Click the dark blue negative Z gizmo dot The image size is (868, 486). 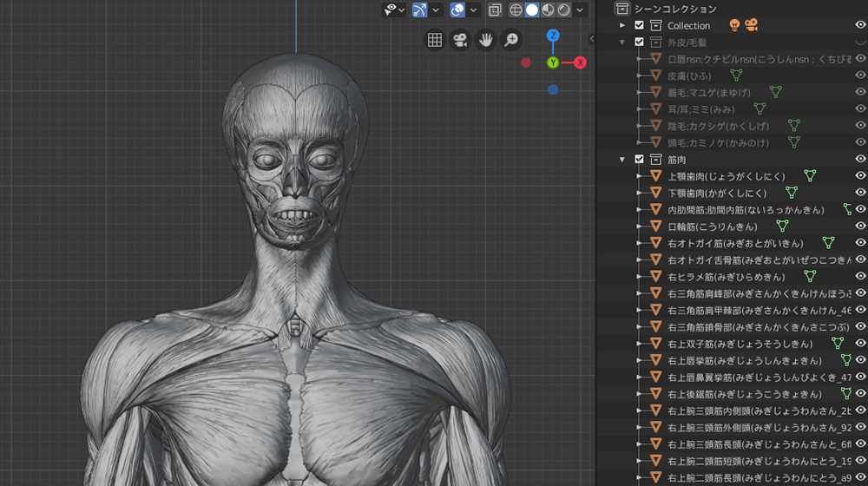[552, 89]
